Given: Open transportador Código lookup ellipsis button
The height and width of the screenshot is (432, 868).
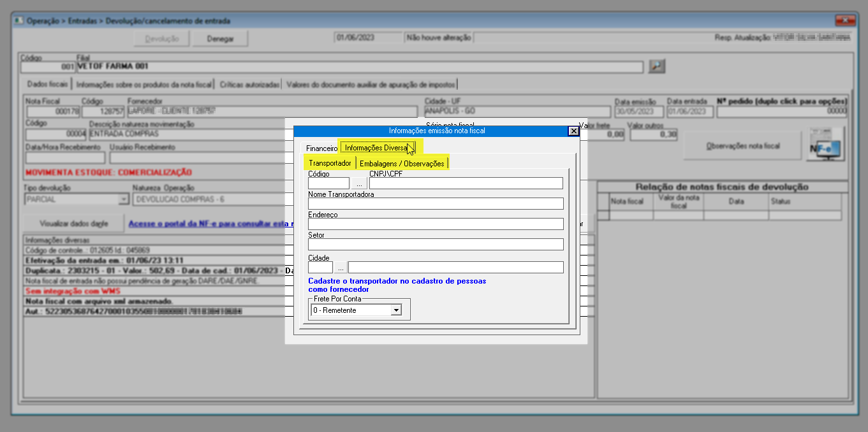Looking at the screenshot, I should [359, 184].
